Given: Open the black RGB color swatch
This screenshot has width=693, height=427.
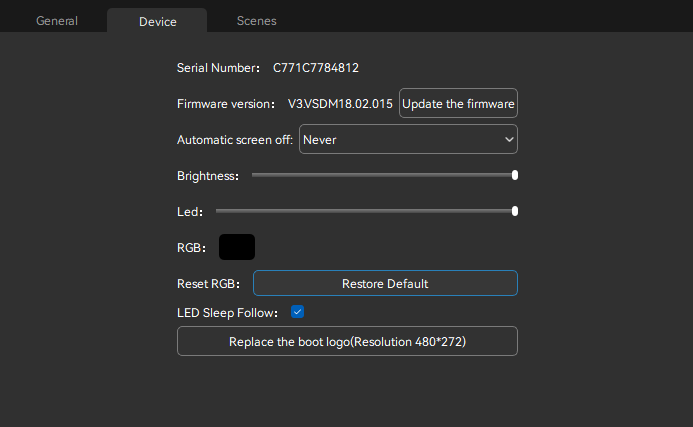Looking at the screenshot, I should coord(237,247).
